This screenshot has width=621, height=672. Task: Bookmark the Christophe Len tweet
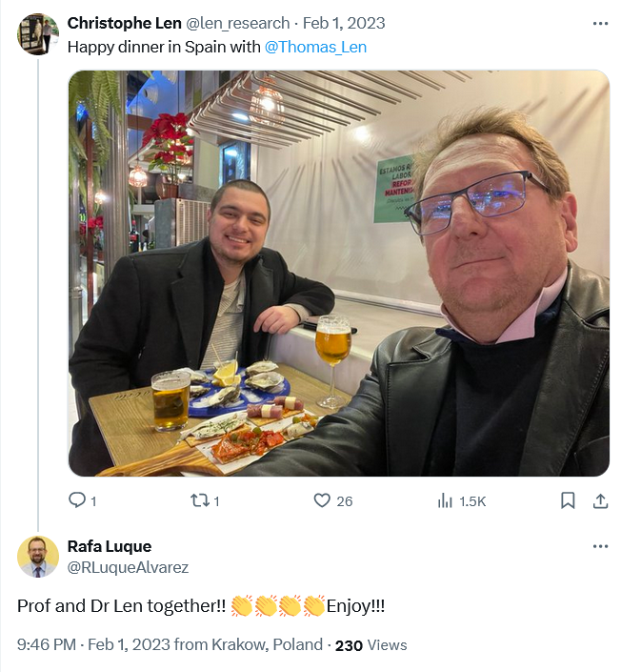click(568, 500)
